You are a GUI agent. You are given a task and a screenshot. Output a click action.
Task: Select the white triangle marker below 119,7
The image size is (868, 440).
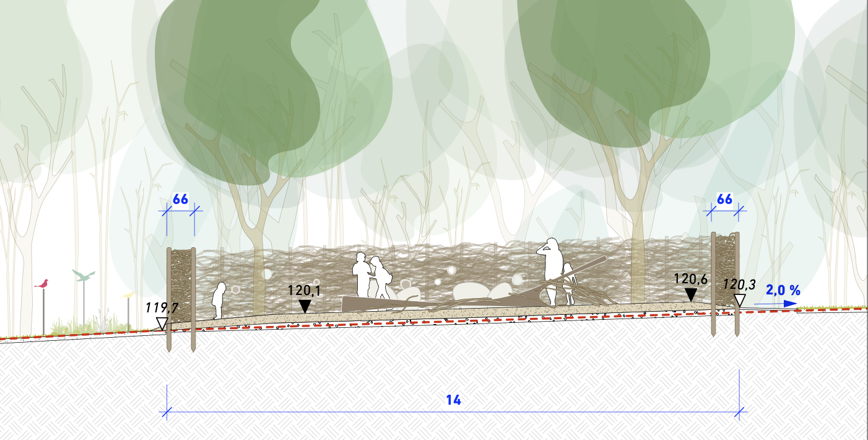162,323
